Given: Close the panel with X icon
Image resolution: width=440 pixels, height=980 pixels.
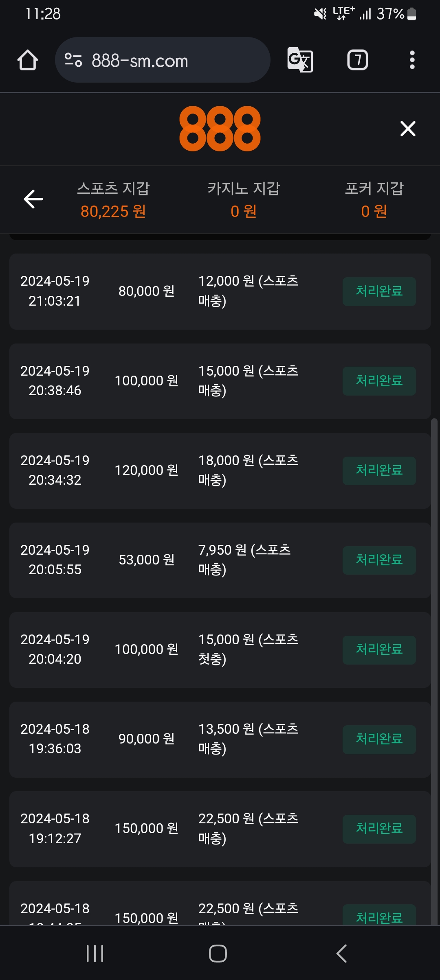Looking at the screenshot, I should (x=408, y=129).
